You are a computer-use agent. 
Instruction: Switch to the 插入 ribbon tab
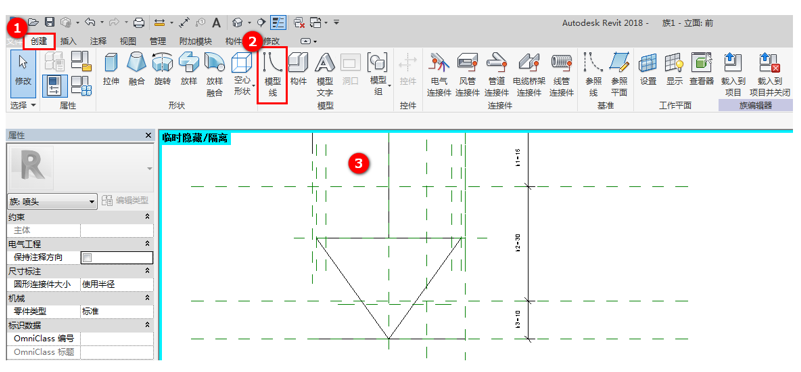pos(68,41)
